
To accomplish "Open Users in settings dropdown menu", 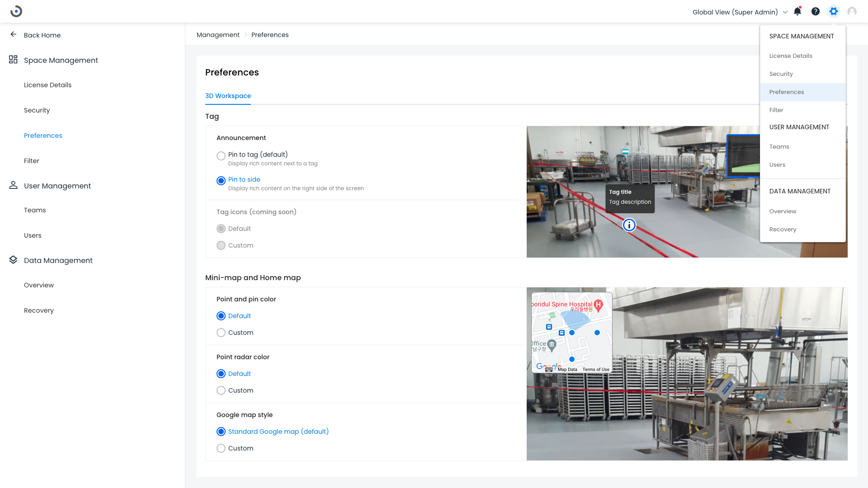I will tap(803, 164).
